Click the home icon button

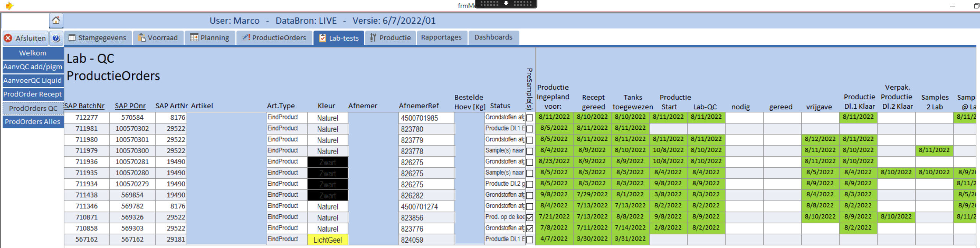[56, 20]
